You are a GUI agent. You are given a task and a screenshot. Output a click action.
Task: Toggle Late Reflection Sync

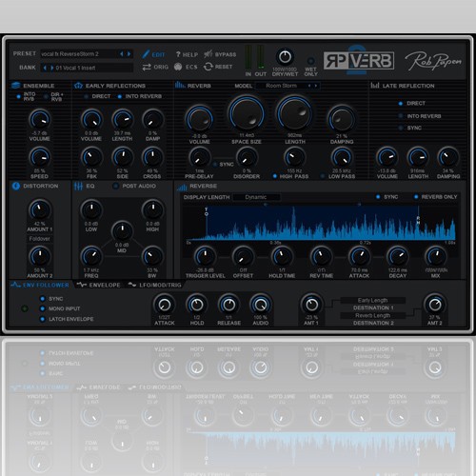pos(401,128)
